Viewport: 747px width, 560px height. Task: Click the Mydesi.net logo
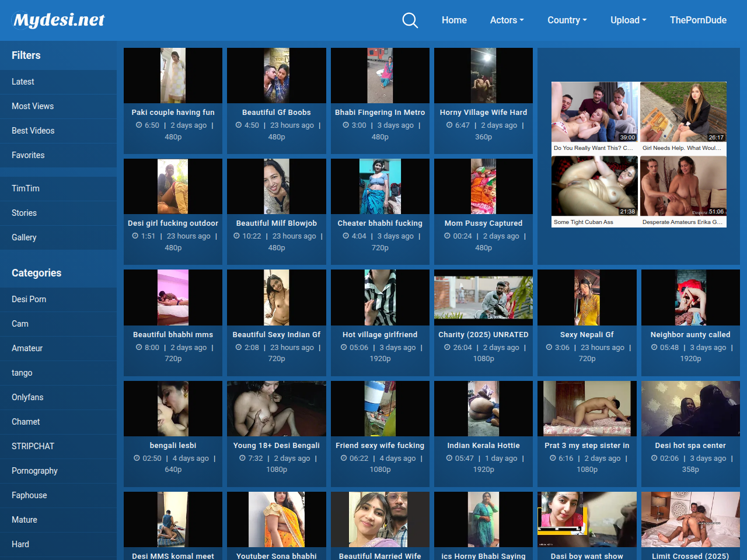[x=59, y=20]
